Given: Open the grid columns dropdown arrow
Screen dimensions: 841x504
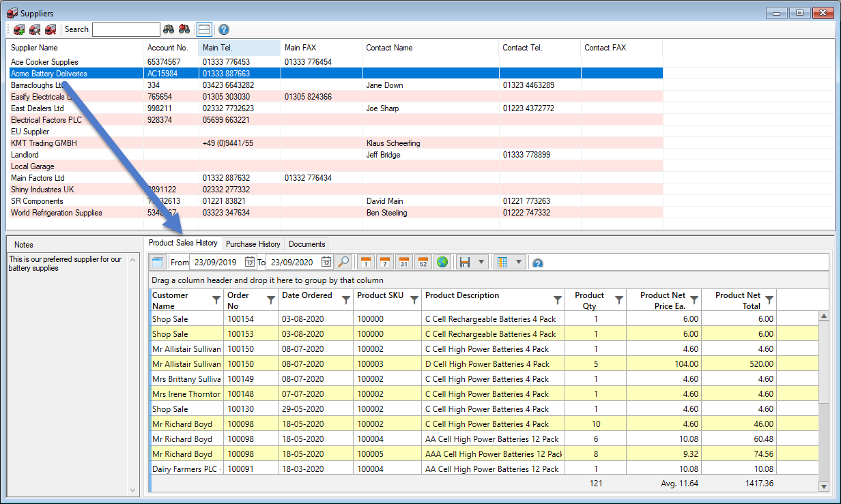Looking at the screenshot, I should 518,263.
